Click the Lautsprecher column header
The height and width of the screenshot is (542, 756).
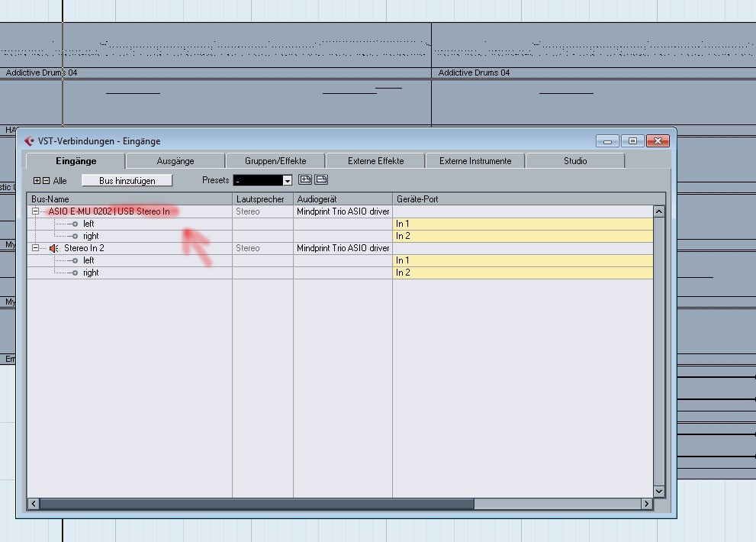tap(262, 198)
